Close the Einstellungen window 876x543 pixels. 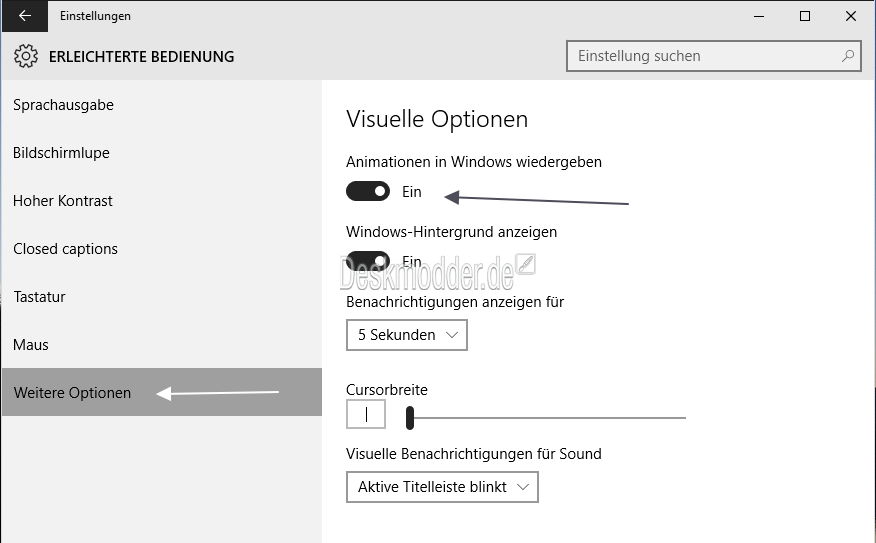(x=851, y=16)
